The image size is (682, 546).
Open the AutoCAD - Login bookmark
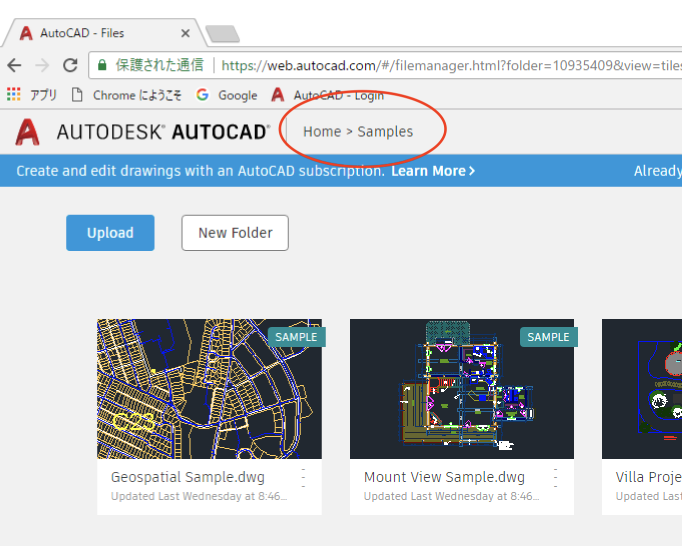pyautogui.click(x=328, y=95)
